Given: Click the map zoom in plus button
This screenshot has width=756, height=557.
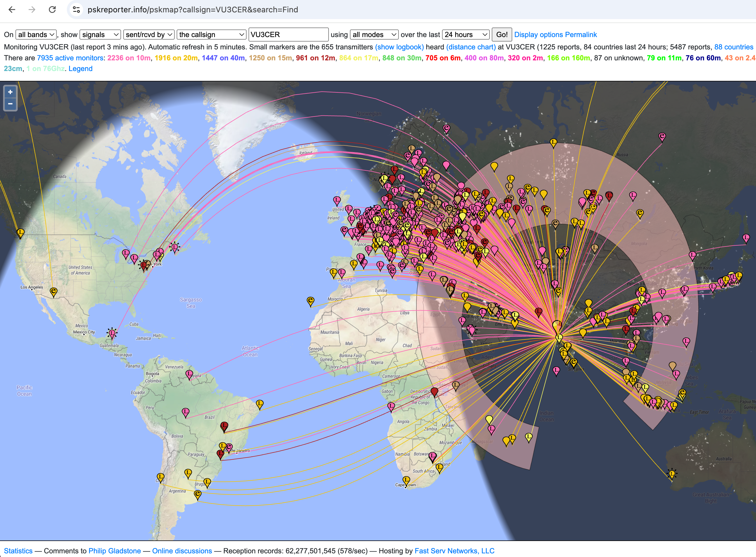Looking at the screenshot, I should pos(10,92).
